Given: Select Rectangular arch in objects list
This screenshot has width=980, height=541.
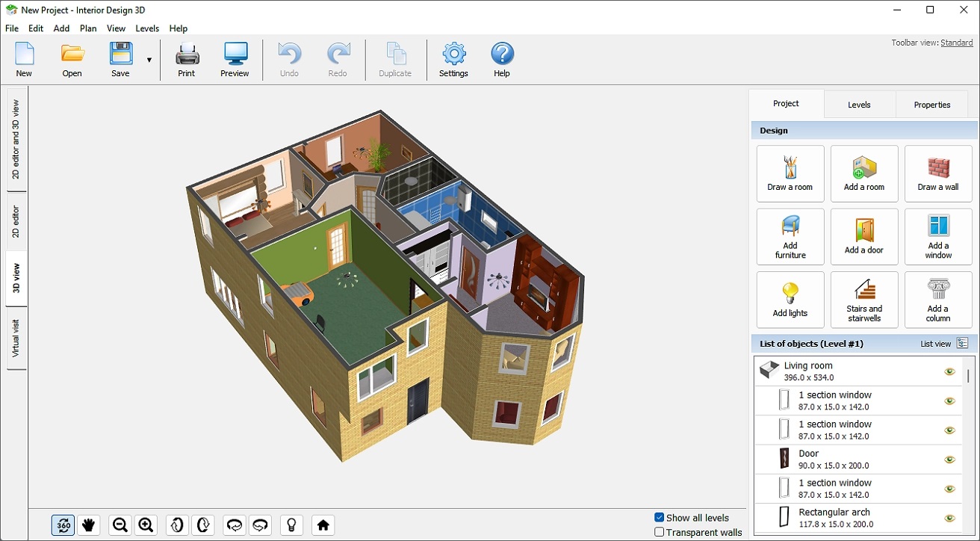Looking at the screenshot, I should pyautogui.click(x=857, y=518).
